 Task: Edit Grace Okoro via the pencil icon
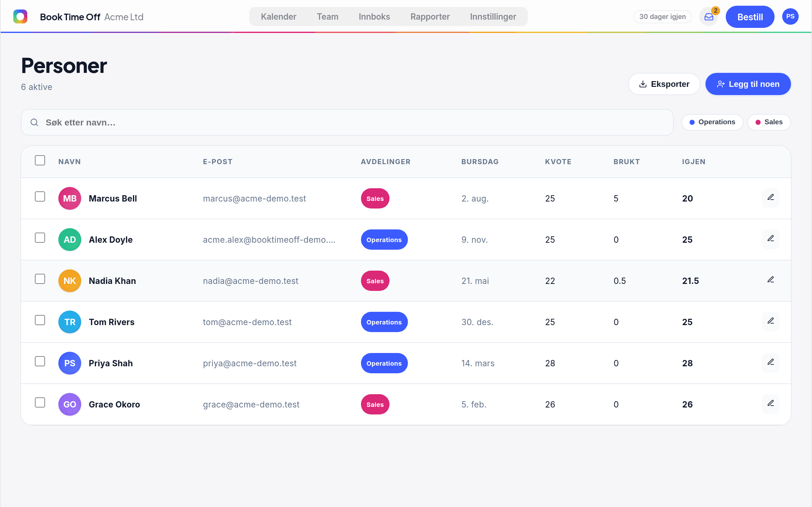pos(771,404)
